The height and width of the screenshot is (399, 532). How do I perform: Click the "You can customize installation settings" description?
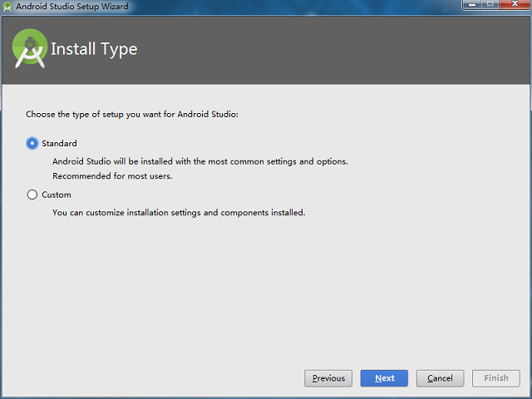(x=179, y=212)
